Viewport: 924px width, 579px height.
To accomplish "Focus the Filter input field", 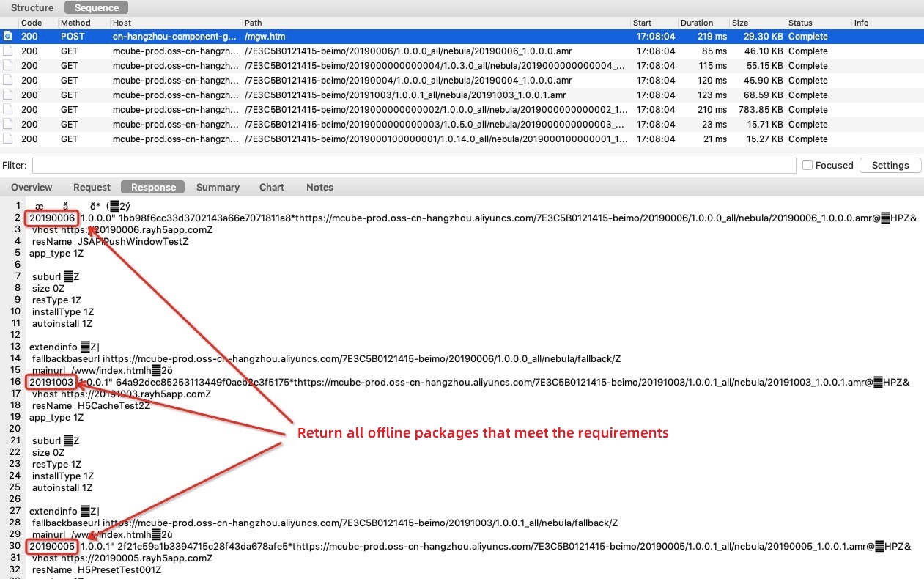I will pyautogui.click(x=414, y=165).
